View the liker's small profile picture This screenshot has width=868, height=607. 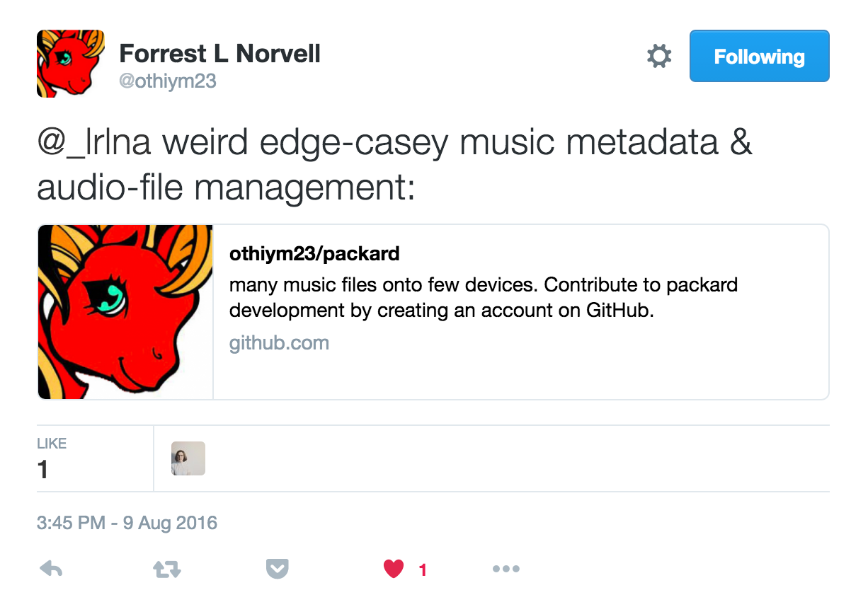[x=188, y=458]
